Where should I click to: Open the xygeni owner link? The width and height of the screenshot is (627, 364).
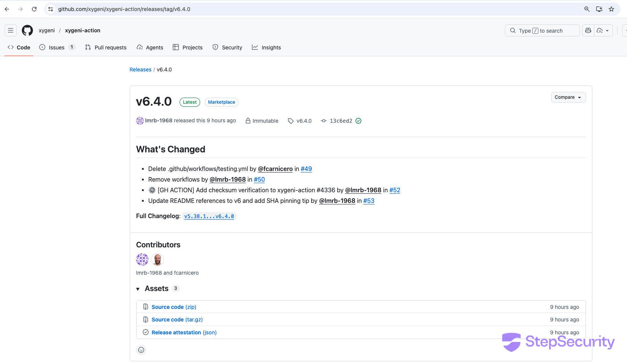[47, 30]
